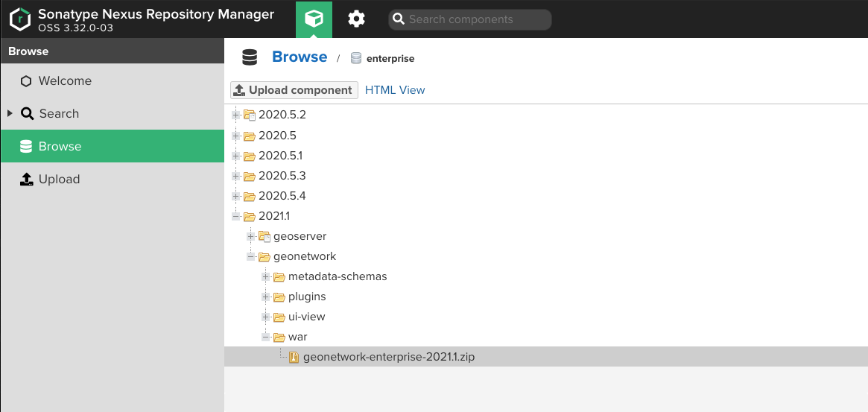Collapse the 2021.1 folder

236,216
